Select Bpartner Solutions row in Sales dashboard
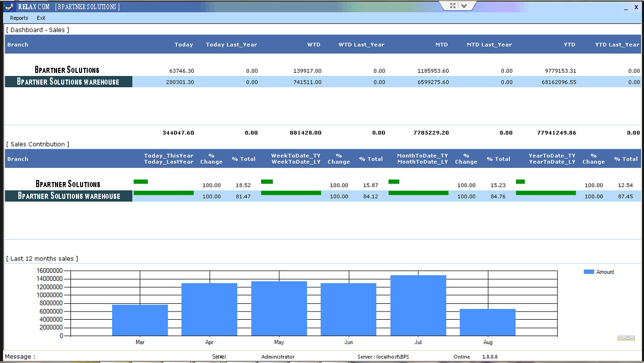 pyautogui.click(x=67, y=70)
